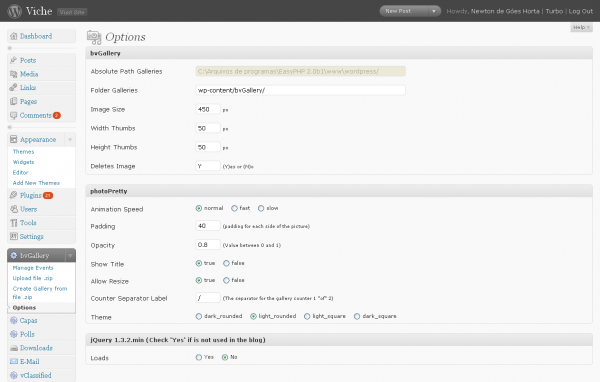This screenshot has height=382, width=600.
Task: Select No for jQuery Loads
Action: (225, 357)
